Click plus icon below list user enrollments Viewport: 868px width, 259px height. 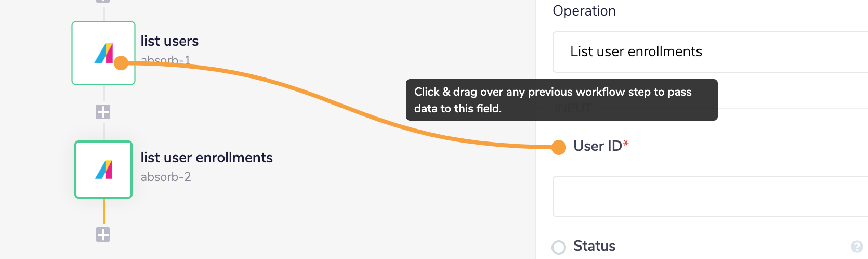pos(103,235)
